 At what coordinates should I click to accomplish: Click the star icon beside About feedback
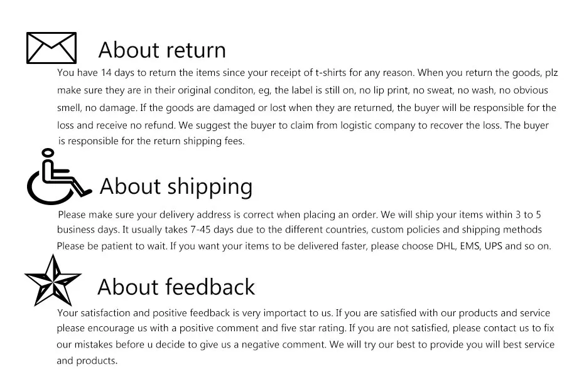pos(53,280)
